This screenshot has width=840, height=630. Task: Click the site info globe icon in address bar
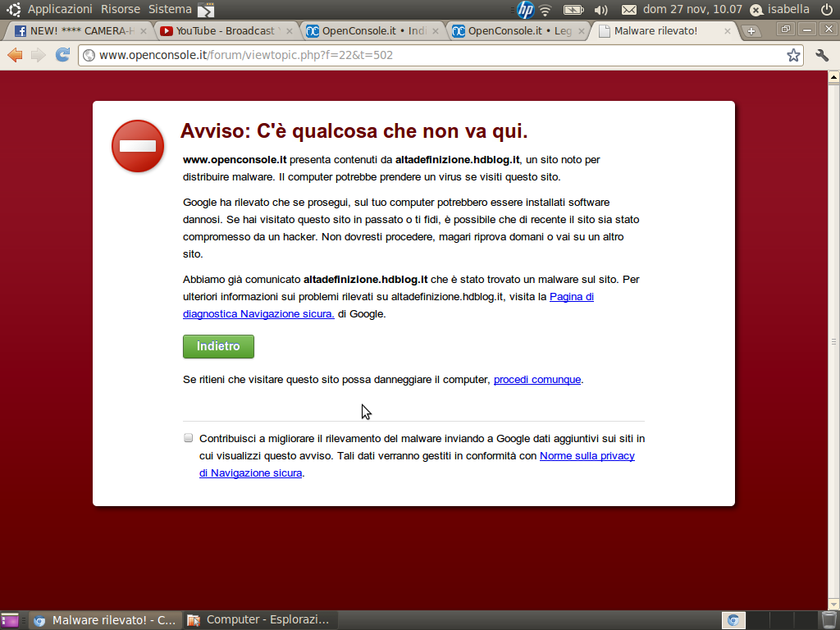click(x=89, y=55)
